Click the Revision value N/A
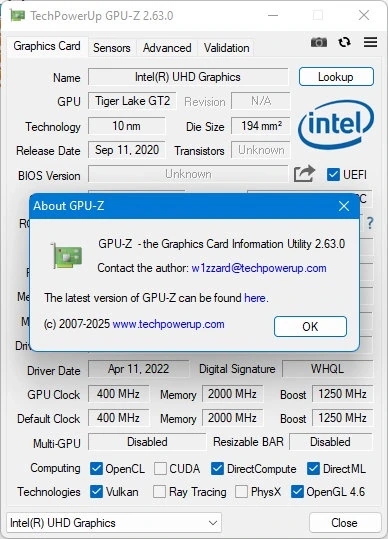Viewport: 388px width, 539px height. point(260,101)
